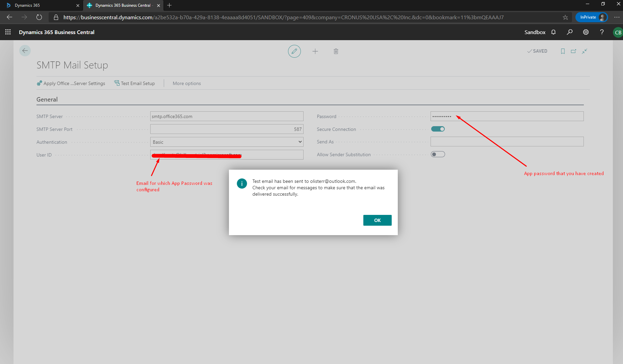The width and height of the screenshot is (623, 364).
Task: Click the User ID input field
Action: [x=227, y=155]
